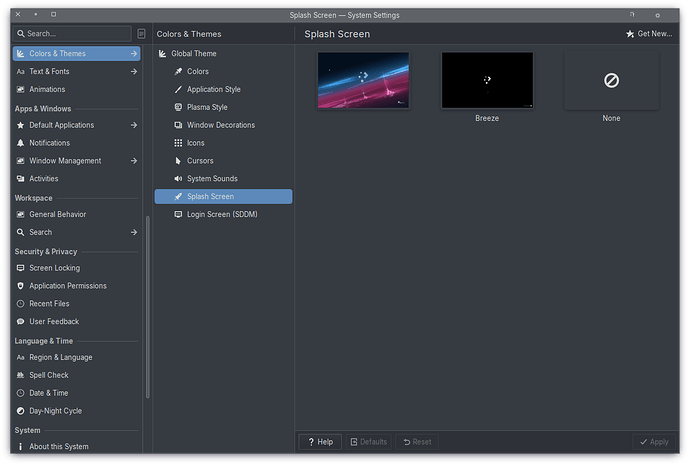
Task: Click the Application Permissions shield icon
Action: click(x=20, y=286)
